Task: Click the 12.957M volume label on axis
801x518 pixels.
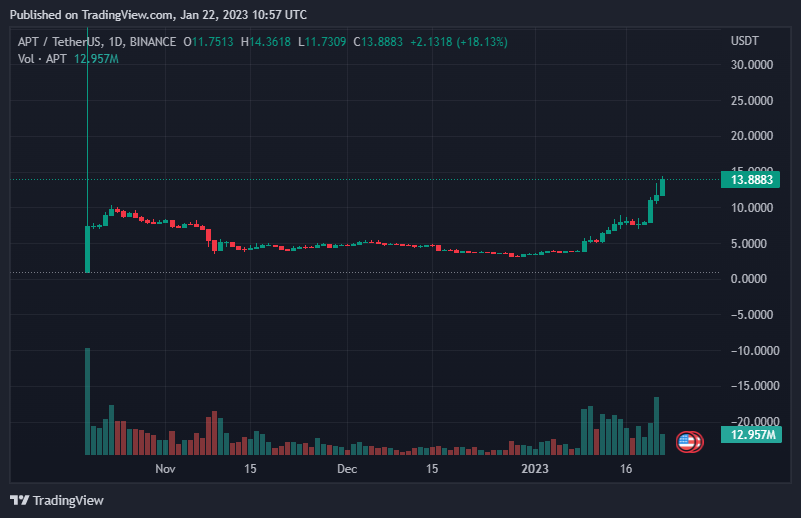Action: click(750, 435)
